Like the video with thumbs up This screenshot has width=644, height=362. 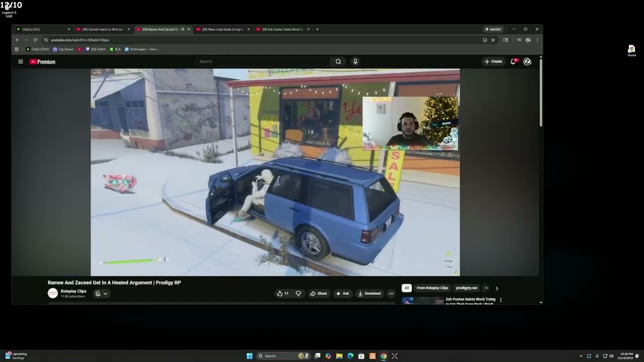pyautogui.click(x=283, y=294)
